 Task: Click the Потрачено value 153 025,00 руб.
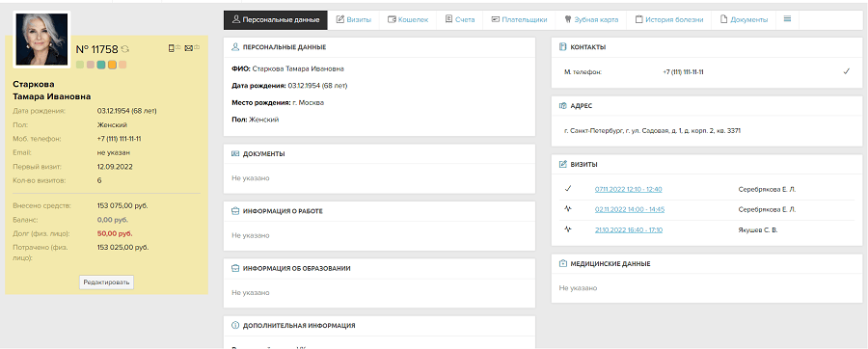coord(122,247)
